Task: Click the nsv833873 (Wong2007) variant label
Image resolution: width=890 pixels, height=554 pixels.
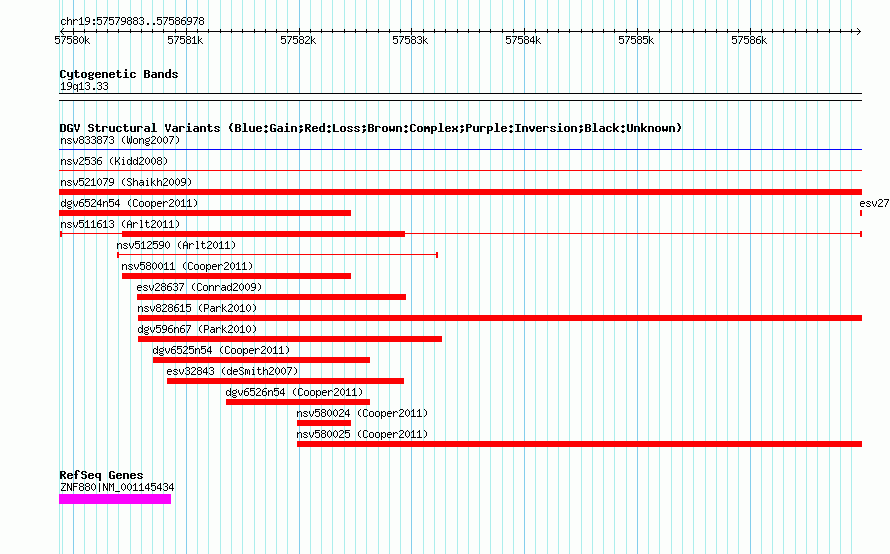Action: click(120, 140)
